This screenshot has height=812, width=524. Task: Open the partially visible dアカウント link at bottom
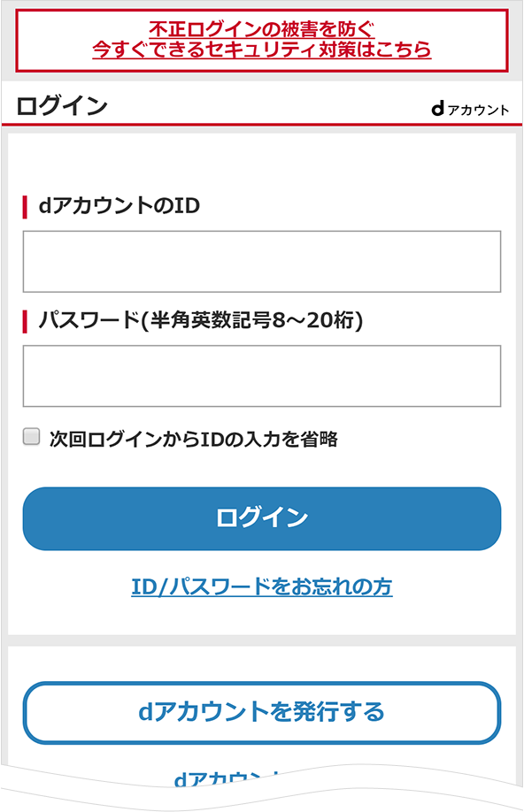228,778
